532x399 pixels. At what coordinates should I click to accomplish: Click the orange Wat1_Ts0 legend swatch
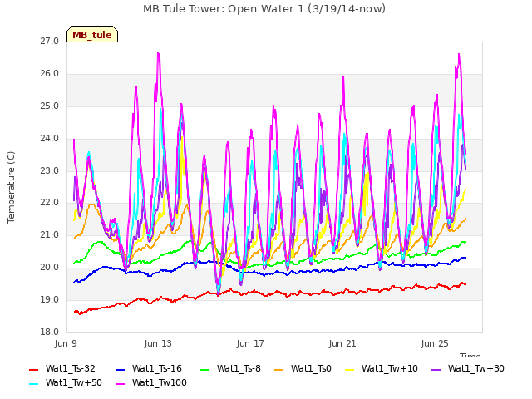click(x=279, y=369)
